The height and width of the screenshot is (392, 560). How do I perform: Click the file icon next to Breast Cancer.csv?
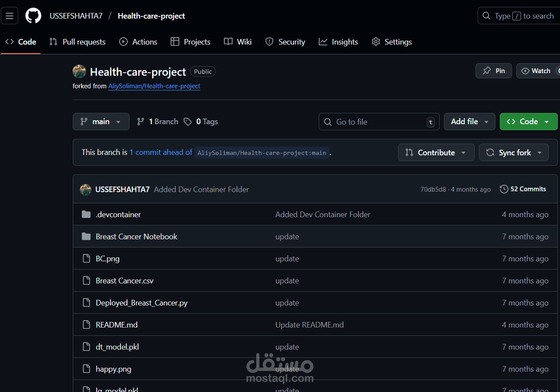coord(87,281)
